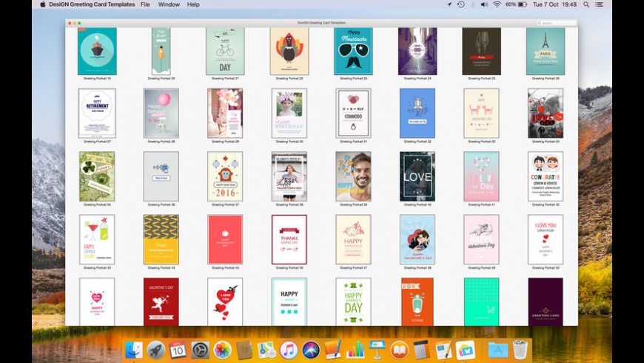The width and height of the screenshot is (644, 363).
Task: Select Greeting Portrait 46 Thanks Giving Day card
Action: pyautogui.click(x=289, y=239)
